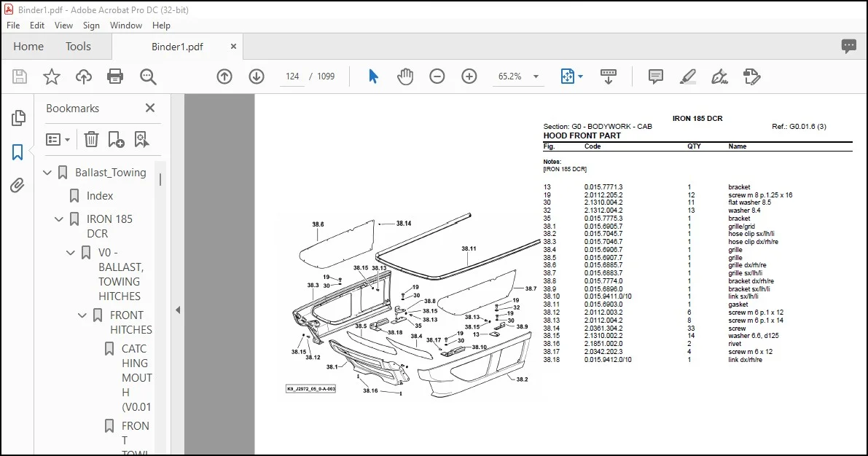The width and height of the screenshot is (868, 456).
Task: Add file to starred with star icon
Action: pyautogui.click(x=52, y=76)
